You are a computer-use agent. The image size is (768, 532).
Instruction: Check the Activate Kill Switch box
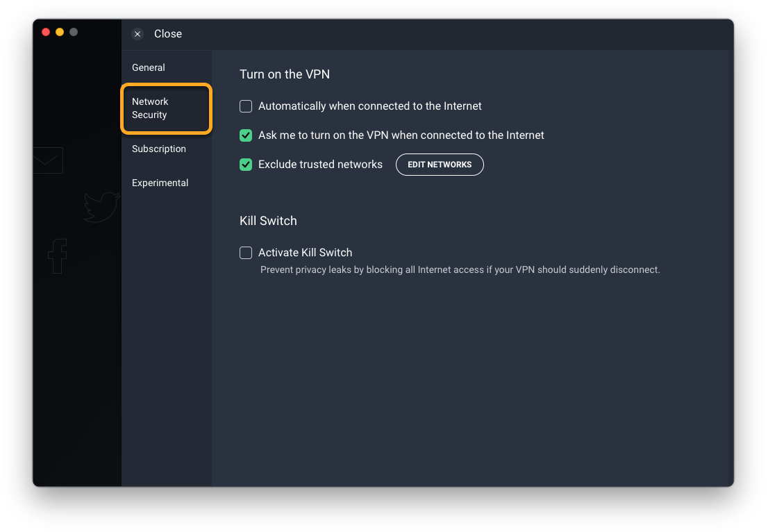coord(246,253)
